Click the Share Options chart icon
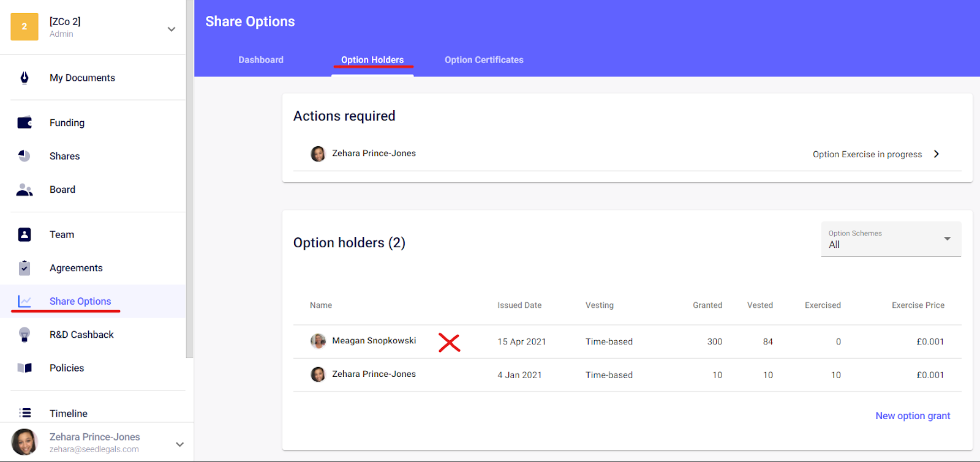This screenshot has width=980, height=462. (x=24, y=301)
